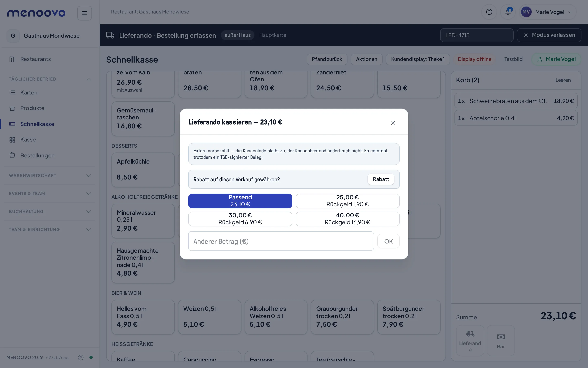Focus the Anderer Betrag (€) input field

pos(281,241)
